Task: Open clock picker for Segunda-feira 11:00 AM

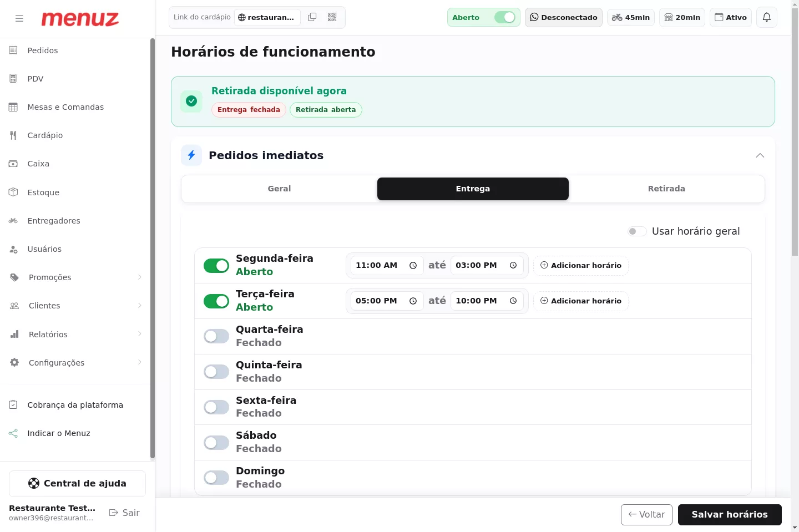Action: coord(413,266)
